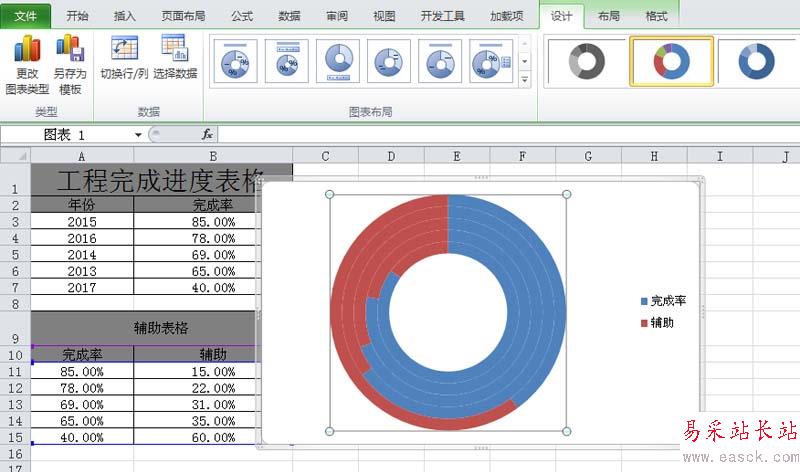Select row 3 header
800x472 pixels.
coord(15,221)
